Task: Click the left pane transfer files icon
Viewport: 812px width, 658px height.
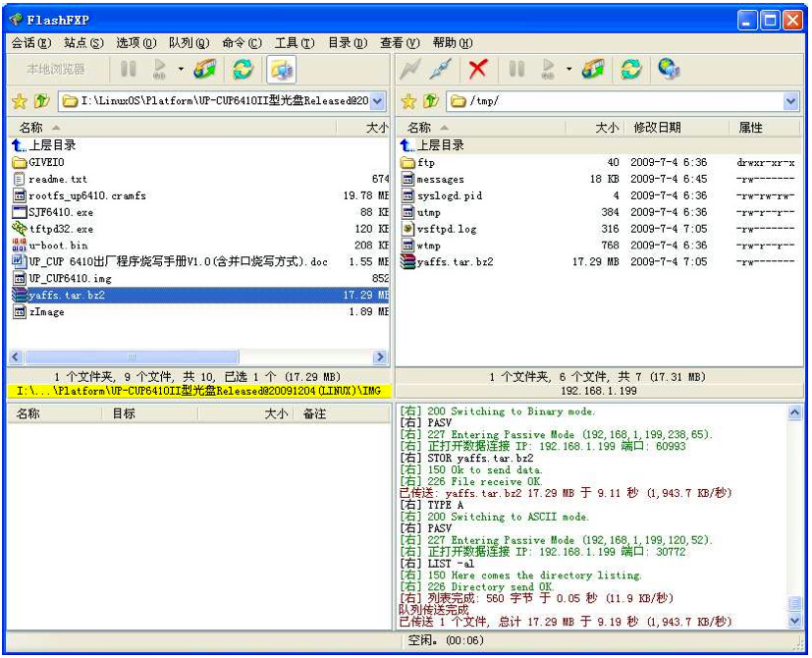Action: 204,69
